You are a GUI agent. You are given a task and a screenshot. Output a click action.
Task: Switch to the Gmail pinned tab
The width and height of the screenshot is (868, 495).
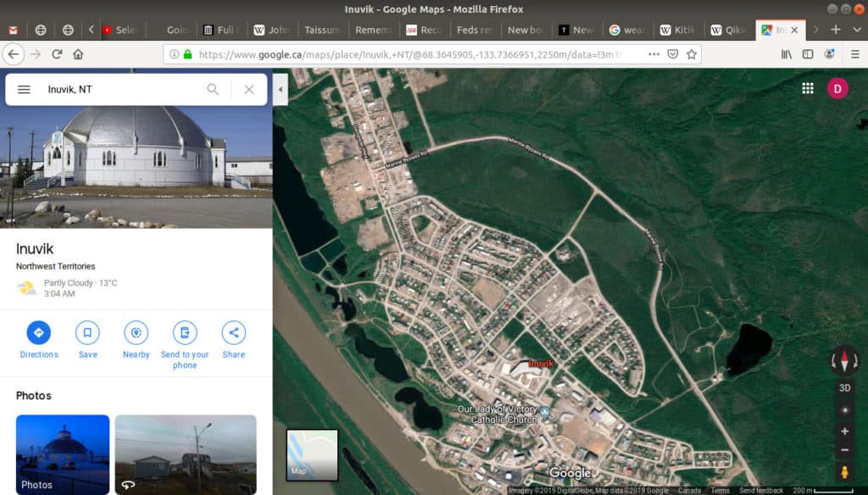point(14,30)
